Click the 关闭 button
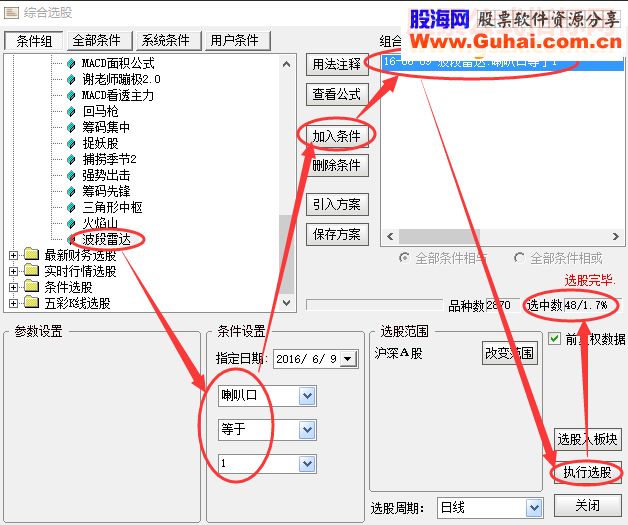628x525 pixels. [588, 505]
